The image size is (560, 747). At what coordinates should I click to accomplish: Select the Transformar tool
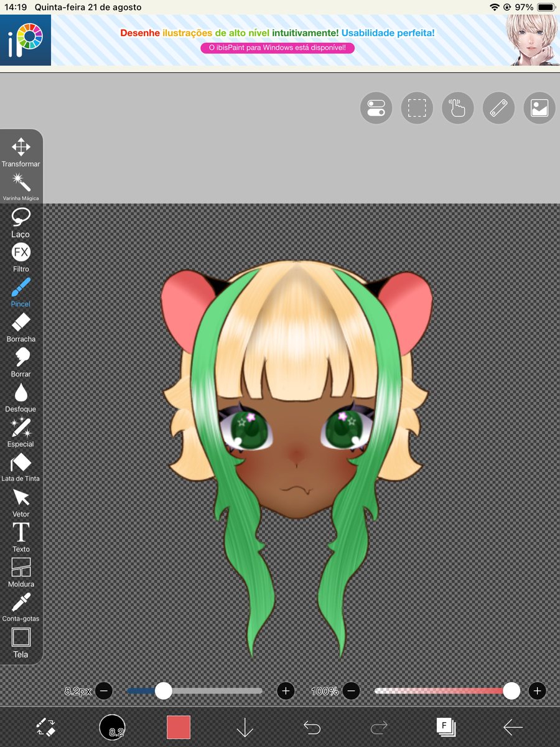21,152
